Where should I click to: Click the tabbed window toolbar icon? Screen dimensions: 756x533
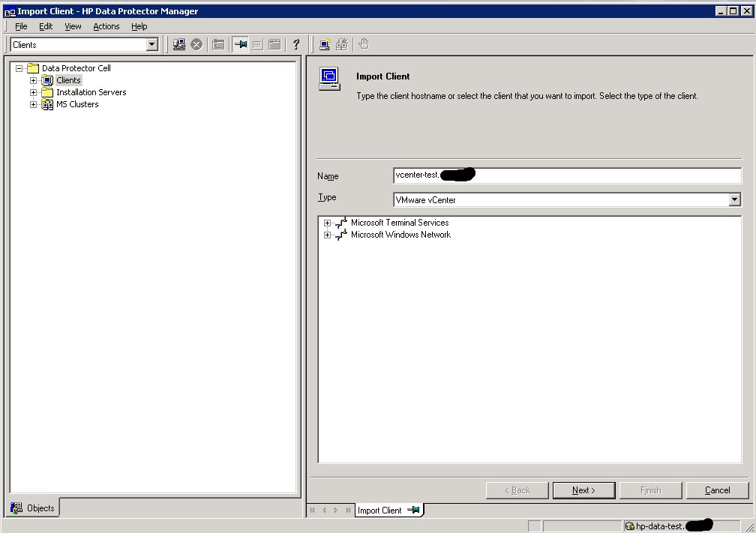point(274,44)
